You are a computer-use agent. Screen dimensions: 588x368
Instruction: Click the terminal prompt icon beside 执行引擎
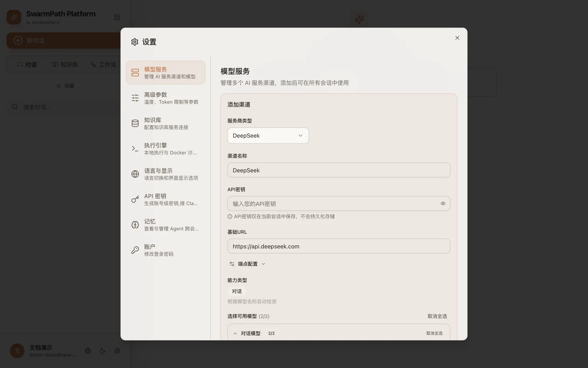click(x=135, y=149)
